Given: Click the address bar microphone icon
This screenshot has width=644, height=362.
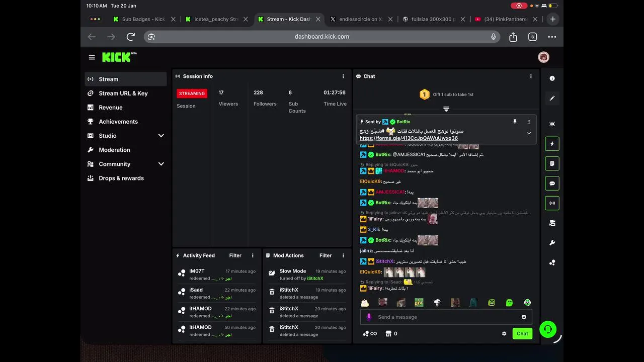Looking at the screenshot, I should tap(494, 37).
